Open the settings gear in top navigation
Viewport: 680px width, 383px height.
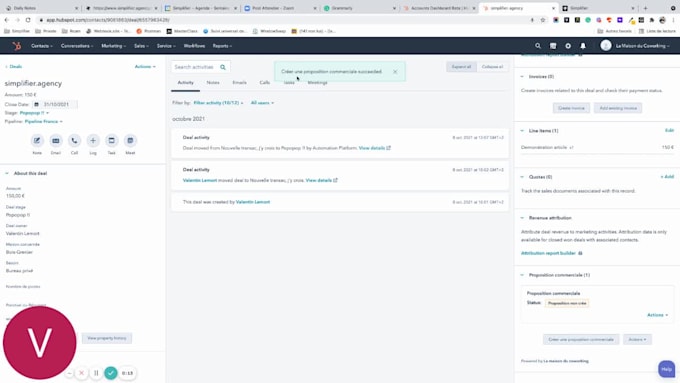coord(568,46)
